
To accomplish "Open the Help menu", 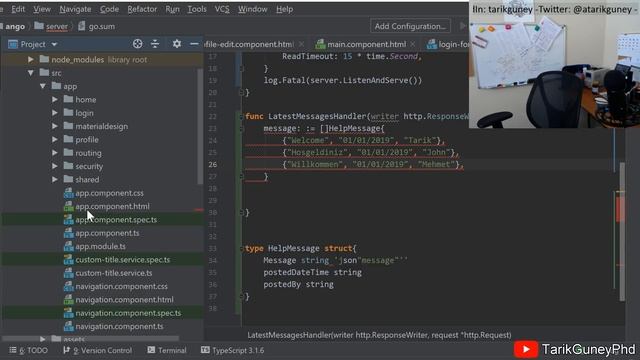I will click(x=284, y=9).
